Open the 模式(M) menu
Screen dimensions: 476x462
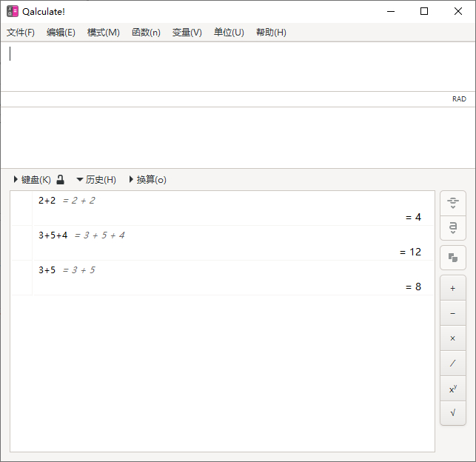pos(103,33)
